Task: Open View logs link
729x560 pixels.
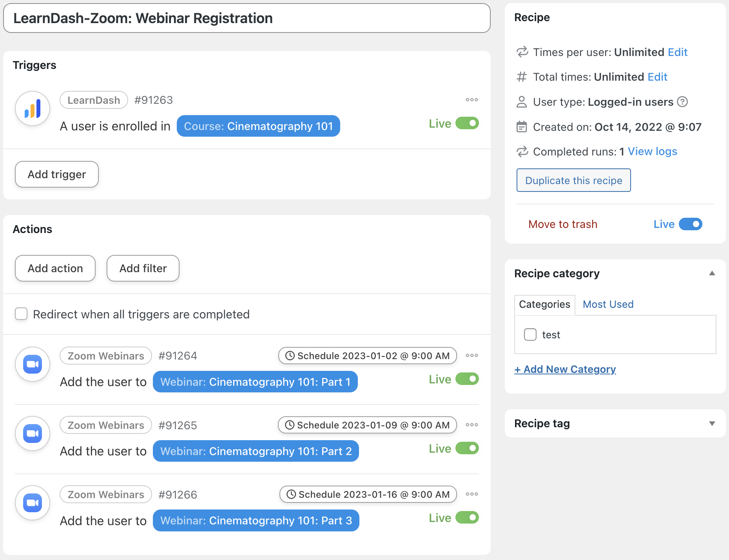Action: tap(653, 152)
